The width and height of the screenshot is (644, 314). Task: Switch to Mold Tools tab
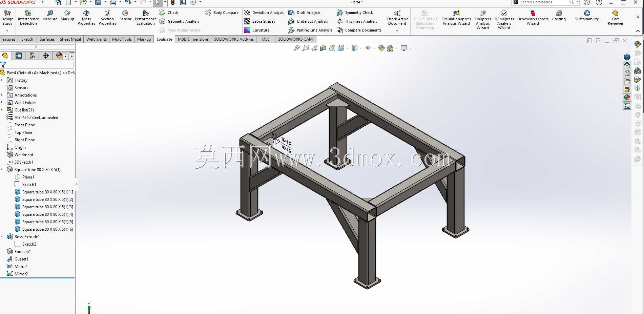pos(122,39)
